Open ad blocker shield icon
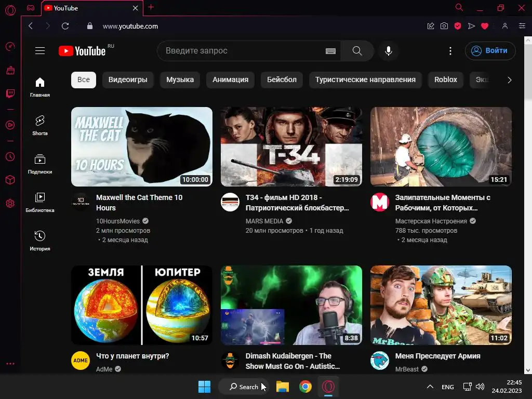This screenshot has width=532, height=399. (457, 26)
